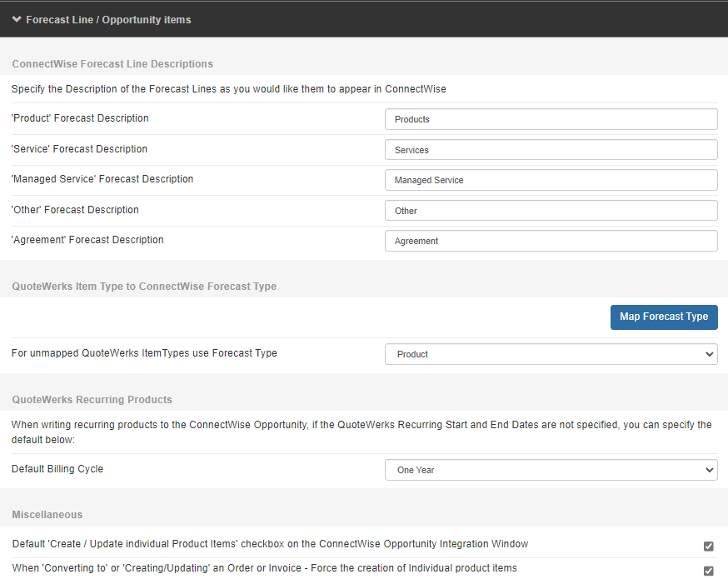
Task: Toggle 'Create / Update individual Product Items' checkbox
Action: point(708,547)
